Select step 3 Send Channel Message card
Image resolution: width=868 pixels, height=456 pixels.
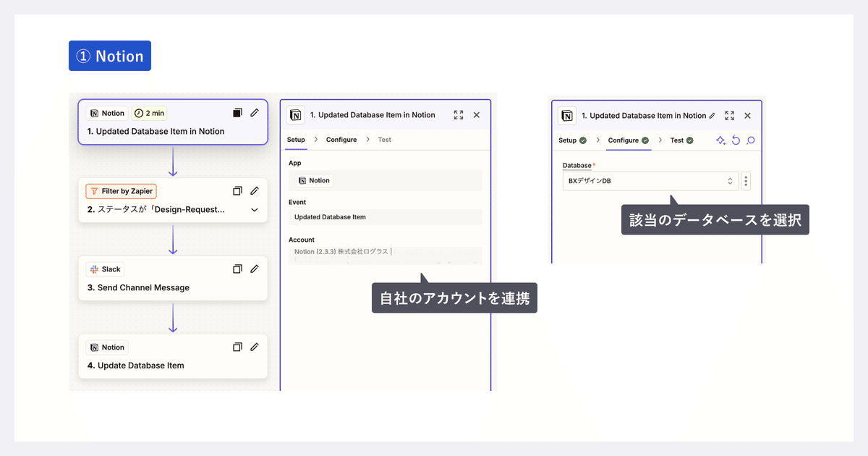[173, 279]
